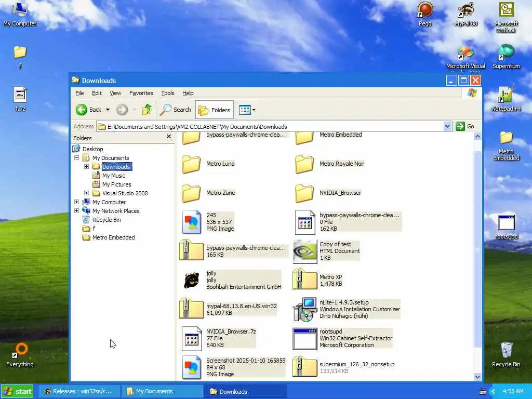This screenshot has height=399, width=532.
Task: Toggle the Folders pane button
Action: click(215, 110)
